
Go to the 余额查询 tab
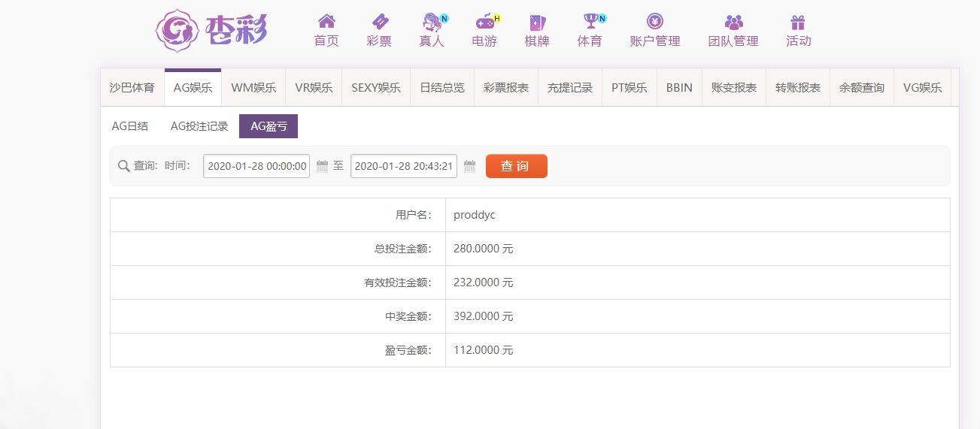coord(862,88)
